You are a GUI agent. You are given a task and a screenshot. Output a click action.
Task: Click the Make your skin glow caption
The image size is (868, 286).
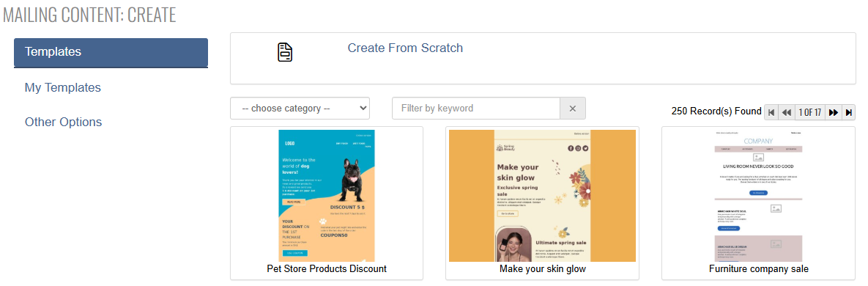[543, 269]
